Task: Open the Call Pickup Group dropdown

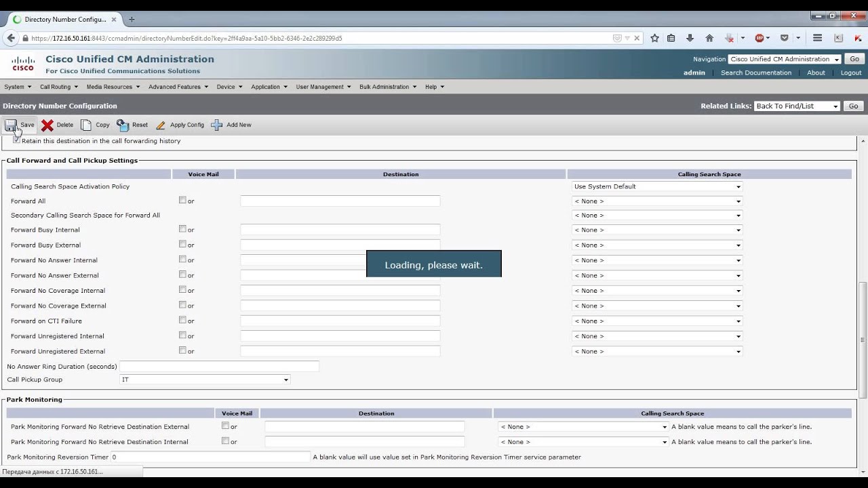Action: (205, 380)
